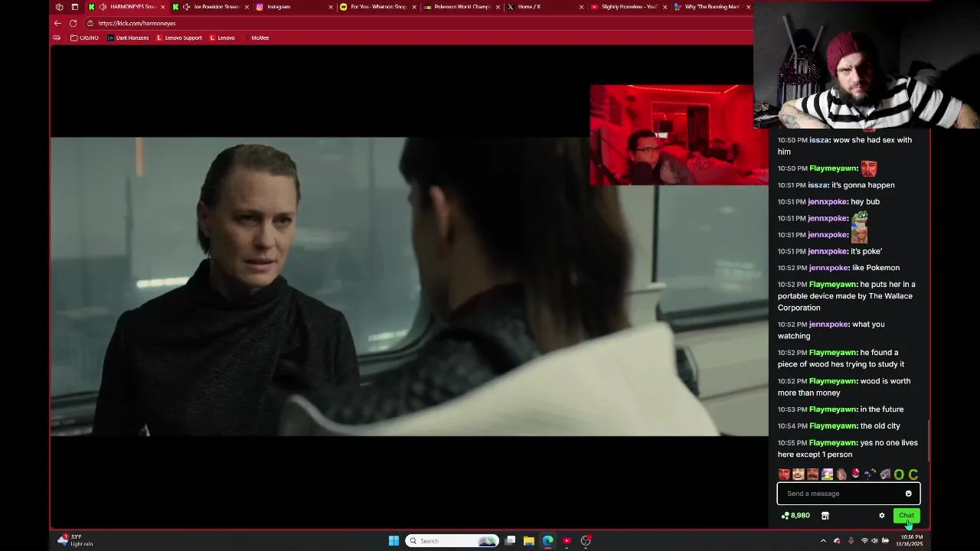Screen dimensions: 980x551
Task: Click username jennxpoke in 'hey bub' message
Action: coord(828,202)
